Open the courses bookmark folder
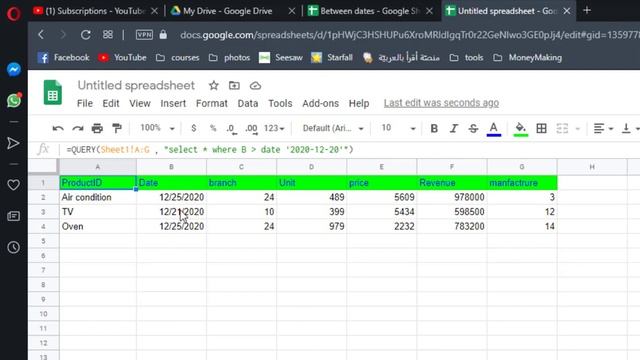Image resolution: width=640 pixels, height=360 pixels. tap(178, 58)
